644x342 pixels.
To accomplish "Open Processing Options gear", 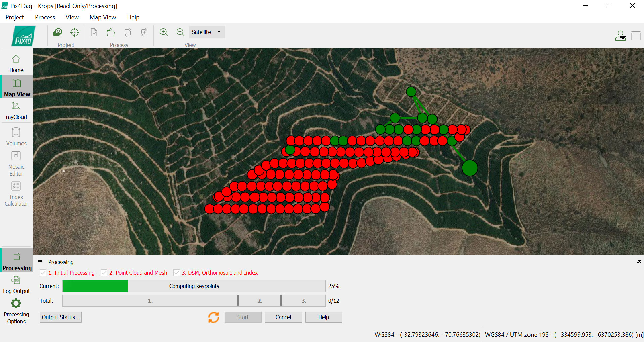I will click(x=16, y=311).
